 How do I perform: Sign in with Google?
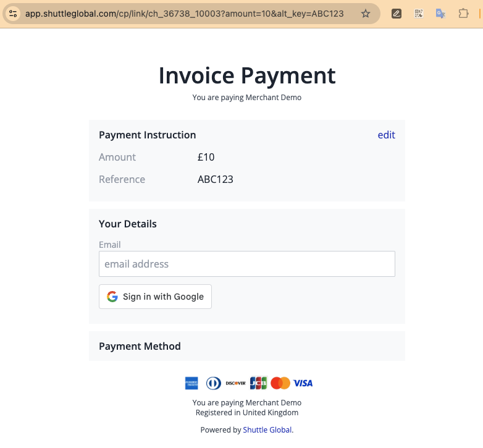pos(155,297)
